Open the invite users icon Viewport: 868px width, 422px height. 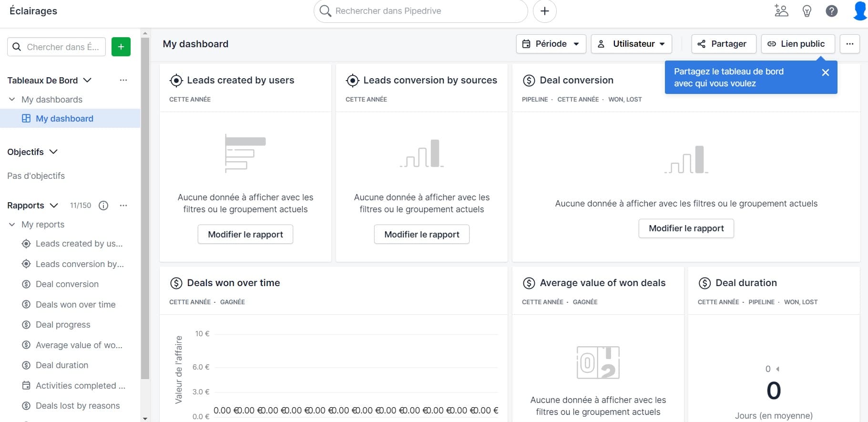781,11
